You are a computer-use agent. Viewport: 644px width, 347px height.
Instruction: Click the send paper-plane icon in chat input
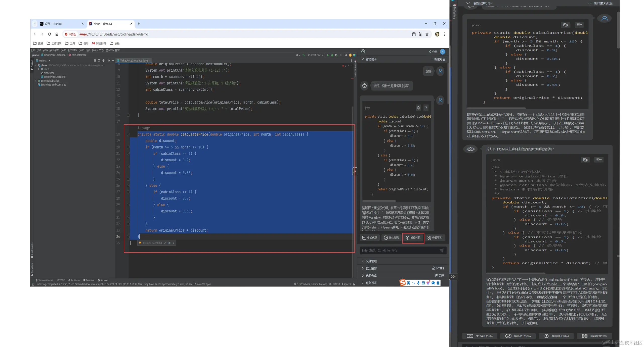click(441, 250)
